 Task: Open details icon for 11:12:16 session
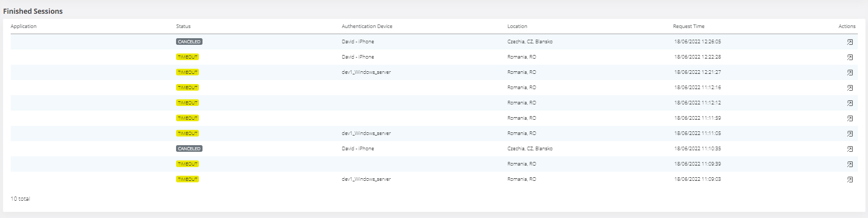(x=850, y=88)
